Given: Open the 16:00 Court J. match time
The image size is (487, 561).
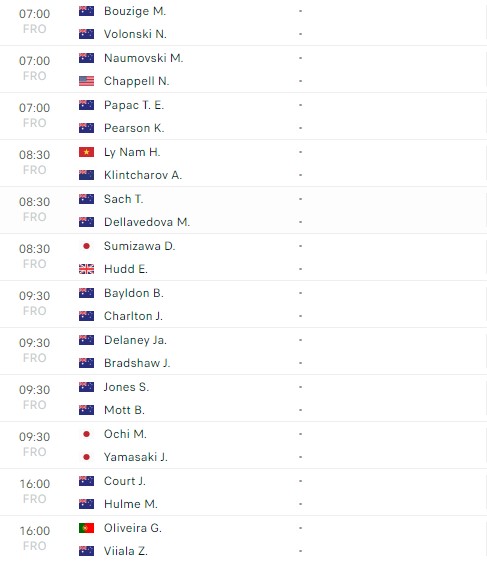Looking at the screenshot, I should coord(35,484).
